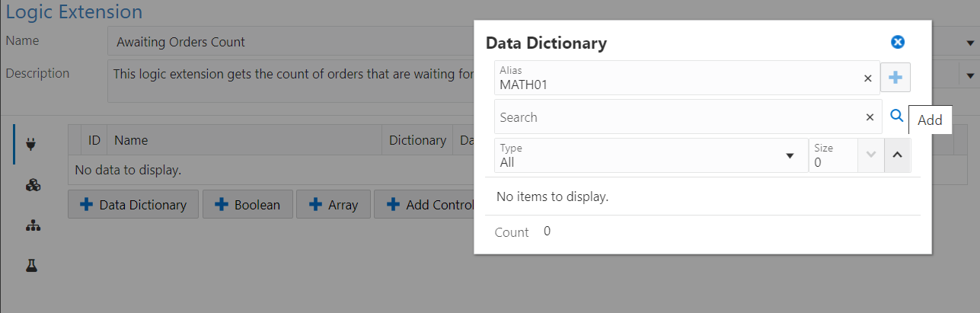Click the Array add button
980x313 pixels.
pyautogui.click(x=334, y=205)
